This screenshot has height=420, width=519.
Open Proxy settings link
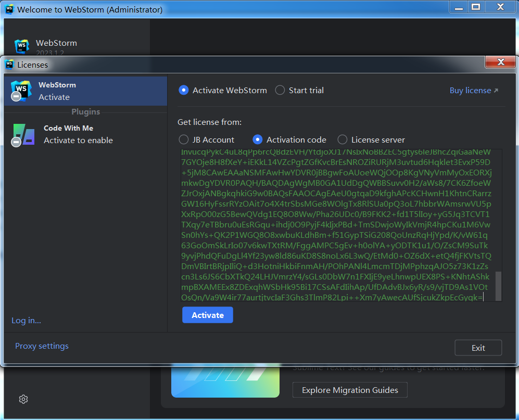coord(42,346)
